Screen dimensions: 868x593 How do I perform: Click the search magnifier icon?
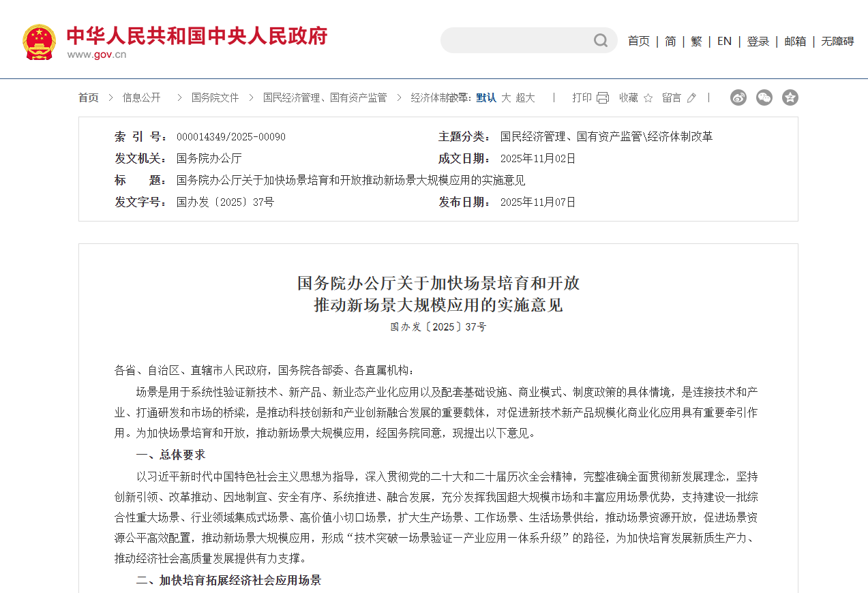click(x=600, y=41)
